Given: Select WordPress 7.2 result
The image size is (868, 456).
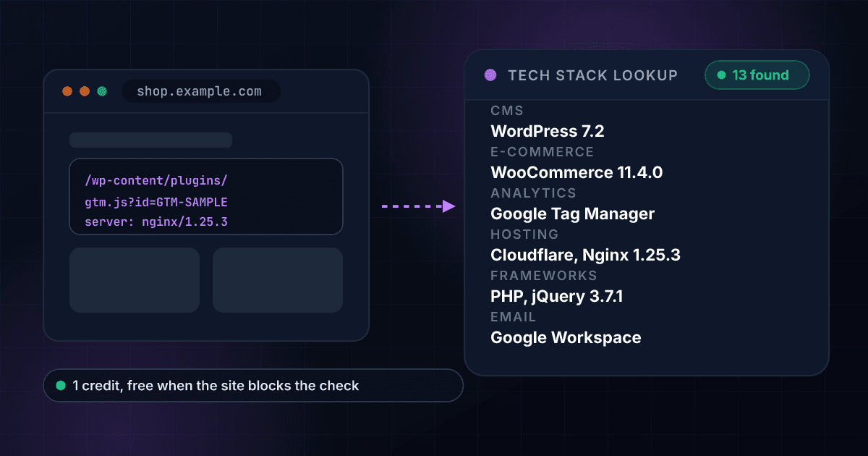Looking at the screenshot, I should (548, 131).
